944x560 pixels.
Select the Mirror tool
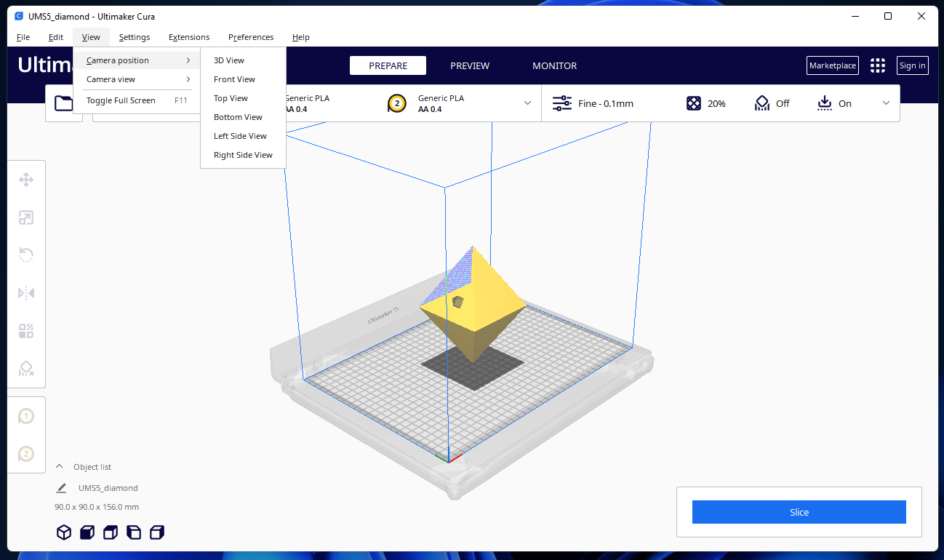coord(26,293)
